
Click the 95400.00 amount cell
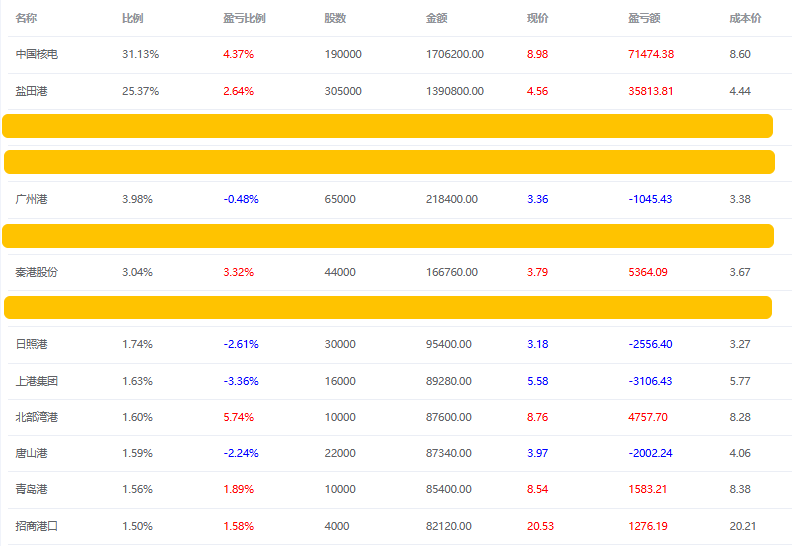(449, 344)
